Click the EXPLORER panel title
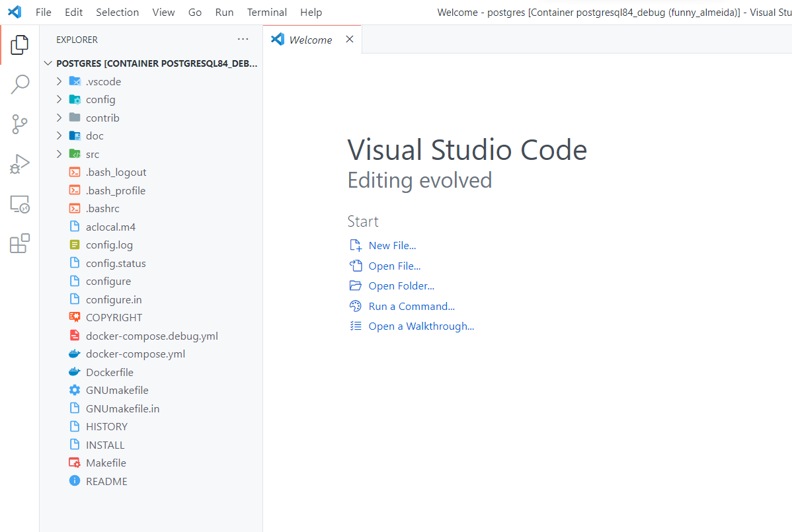The width and height of the screenshot is (792, 532). tap(77, 40)
